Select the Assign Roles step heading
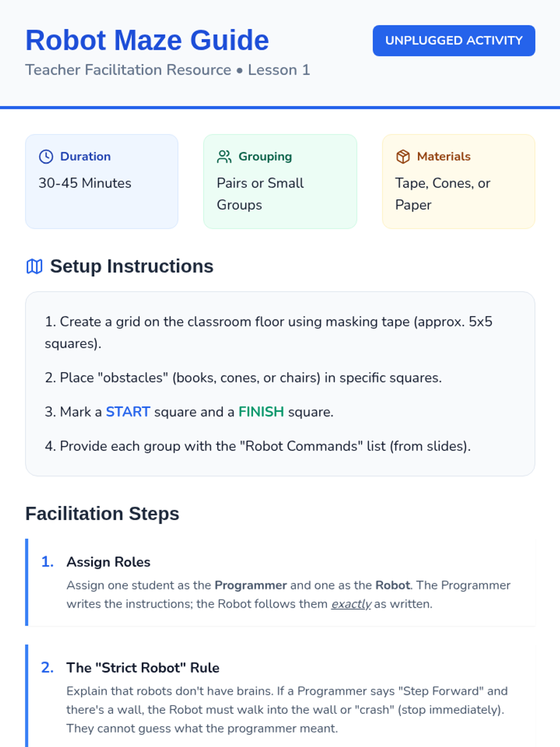Screen dimensions: 560x747 pos(108,562)
